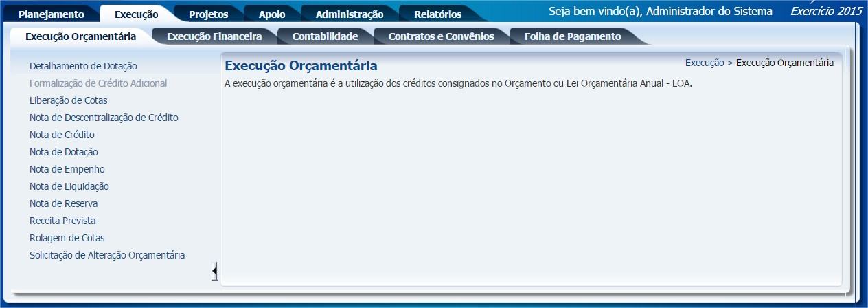Open the Planejamento main tab
Image resolution: width=868 pixels, height=308 pixels.
(x=51, y=14)
